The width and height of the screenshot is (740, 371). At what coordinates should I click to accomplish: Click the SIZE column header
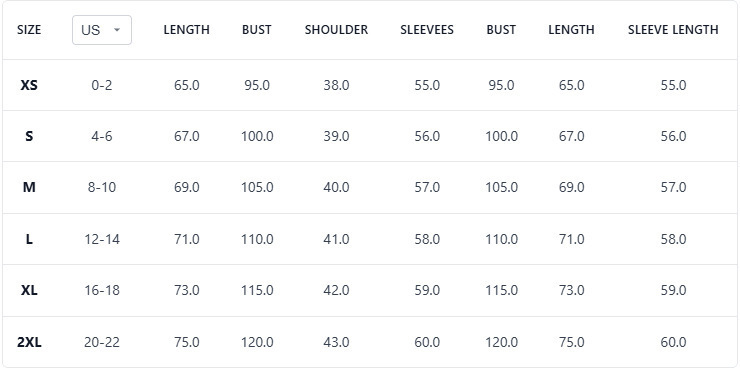click(29, 30)
